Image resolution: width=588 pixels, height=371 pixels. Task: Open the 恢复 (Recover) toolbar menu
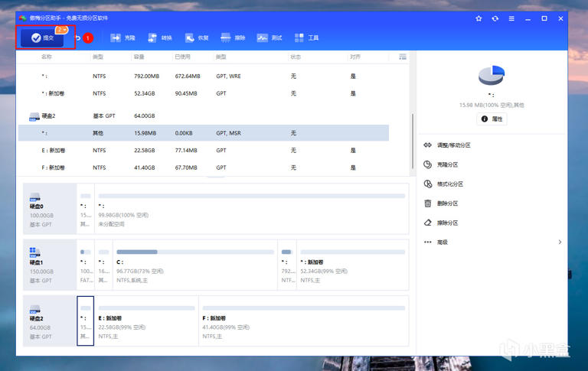(197, 37)
